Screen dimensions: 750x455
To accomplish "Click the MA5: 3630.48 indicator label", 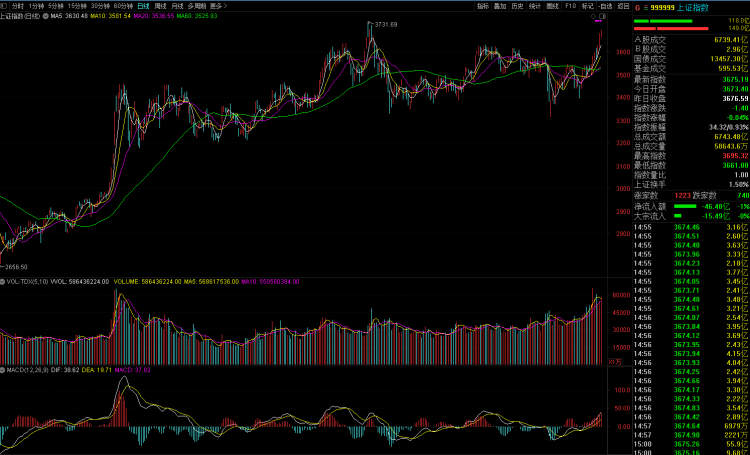I will 69,16.
